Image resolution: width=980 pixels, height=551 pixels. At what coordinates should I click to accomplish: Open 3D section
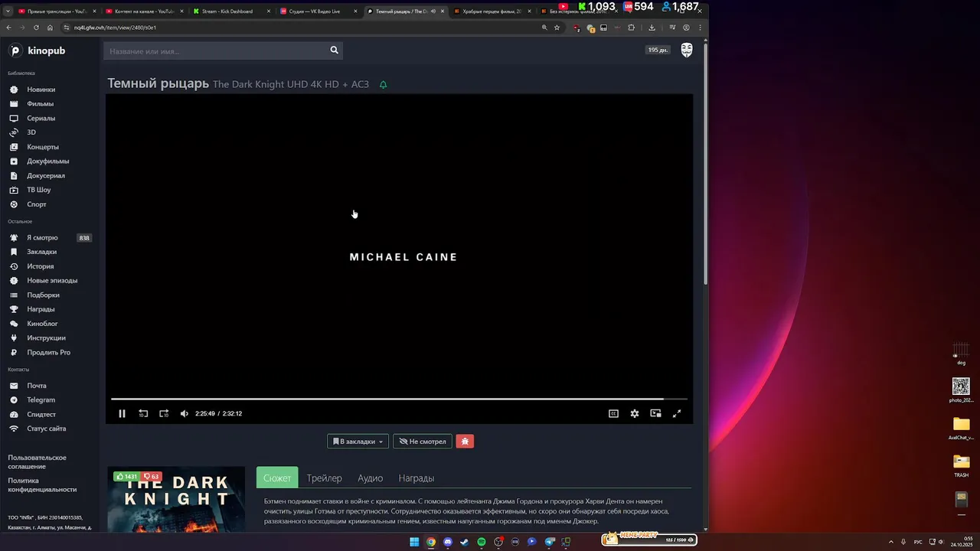(31, 132)
